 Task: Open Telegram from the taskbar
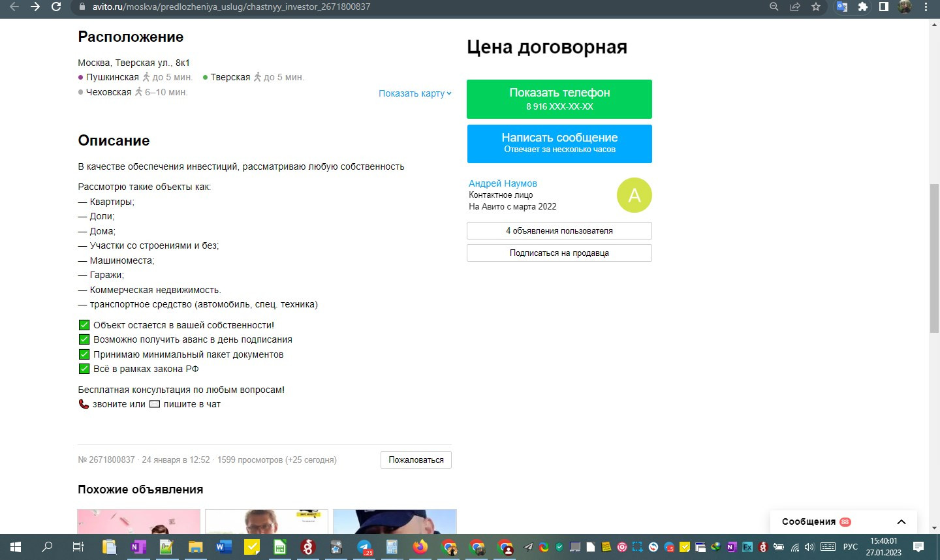[364, 547]
